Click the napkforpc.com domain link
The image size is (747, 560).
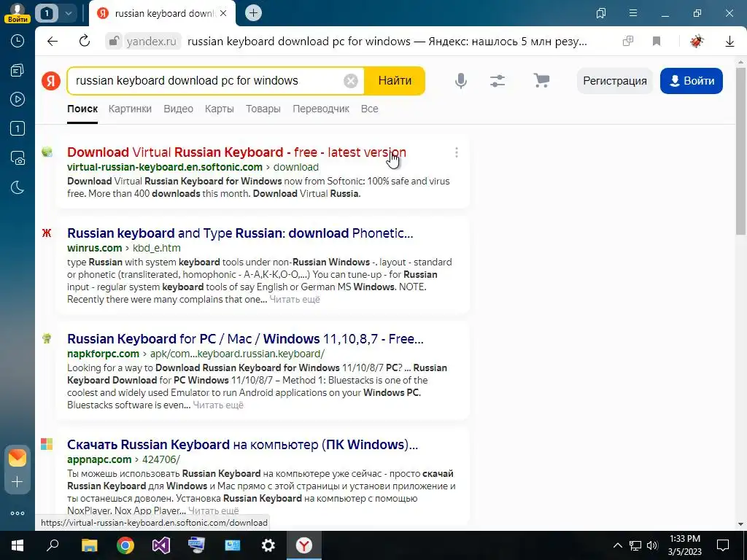point(103,354)
